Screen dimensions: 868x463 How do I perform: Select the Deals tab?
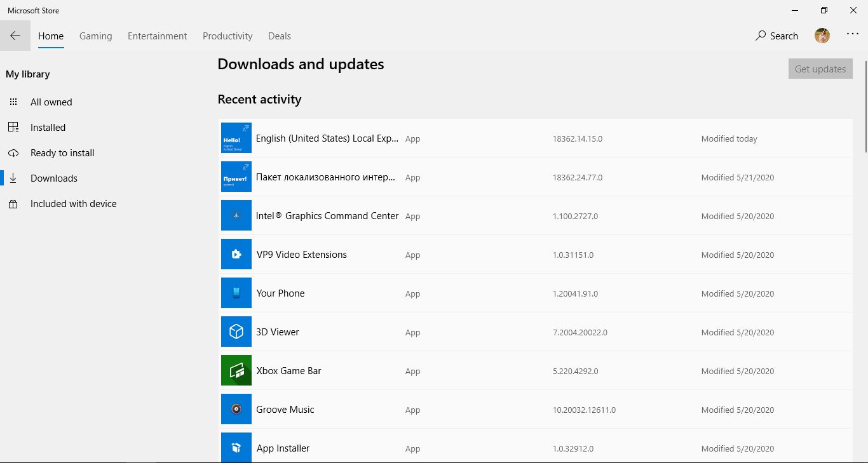point(280,36)
